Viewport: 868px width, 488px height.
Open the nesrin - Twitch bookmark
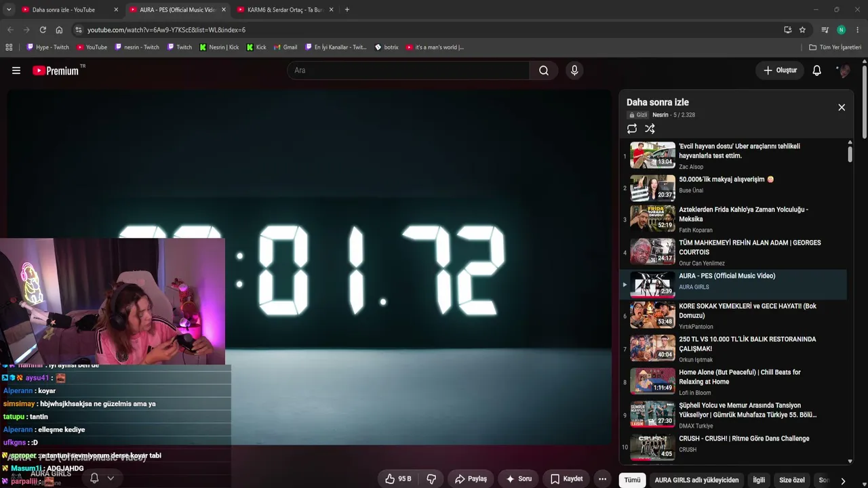[137, 47]
